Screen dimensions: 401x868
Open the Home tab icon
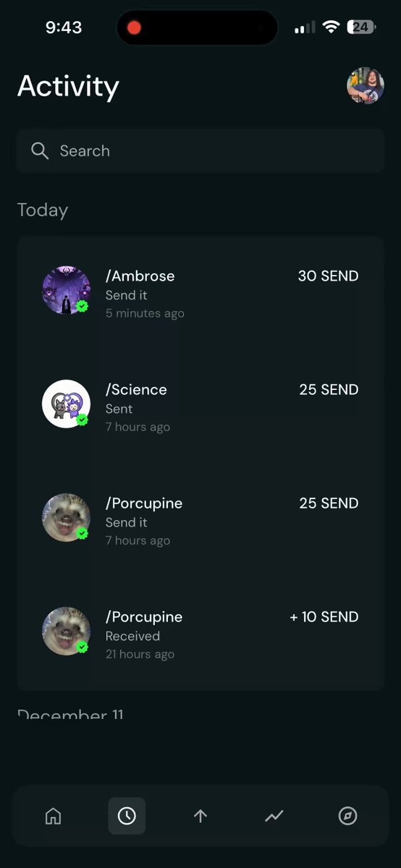click(53, 816)
